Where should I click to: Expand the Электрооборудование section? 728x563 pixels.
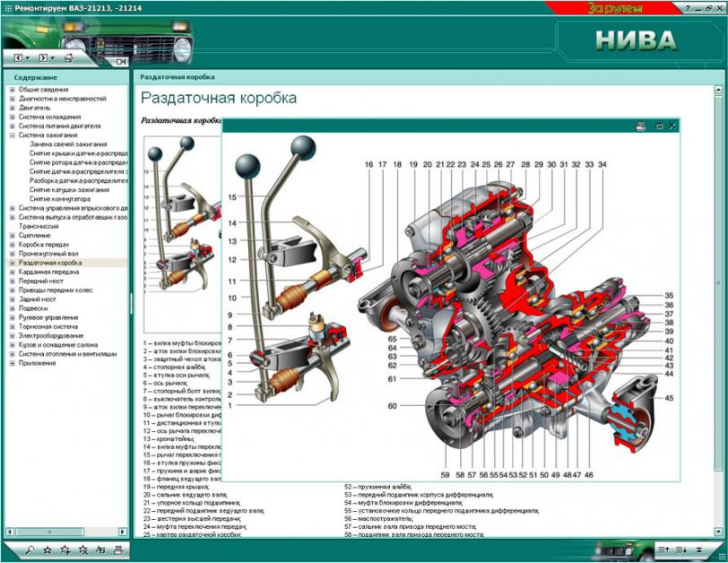pos(13,335)
